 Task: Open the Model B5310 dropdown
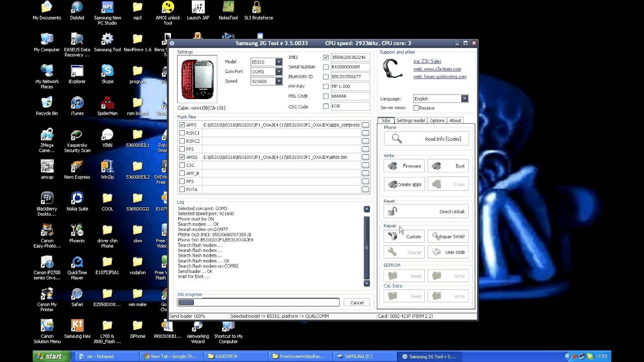tap(279, 62)
